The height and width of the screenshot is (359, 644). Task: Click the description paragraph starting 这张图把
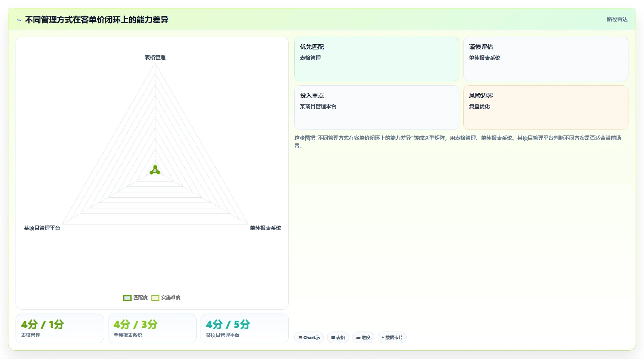[x=458, y=142]
